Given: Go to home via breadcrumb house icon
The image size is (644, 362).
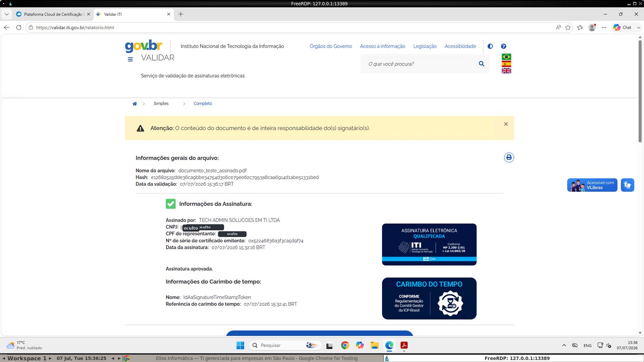Looking at the screenshot, I should tap(134, 104).
